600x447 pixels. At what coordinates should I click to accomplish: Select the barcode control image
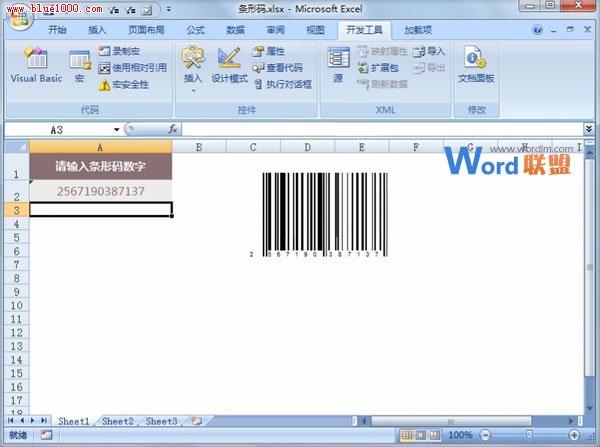(x=320, y=215)
